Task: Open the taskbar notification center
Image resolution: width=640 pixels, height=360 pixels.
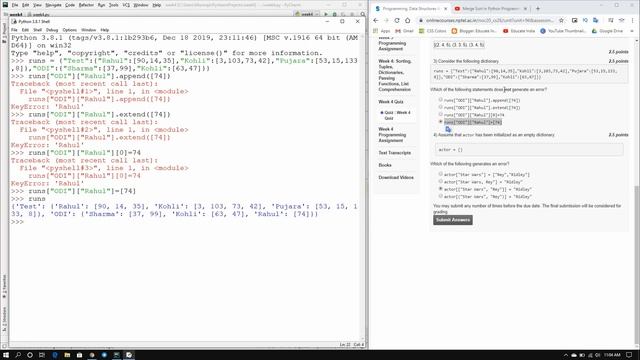Action: pyautogui.click(x=629, y=355)
